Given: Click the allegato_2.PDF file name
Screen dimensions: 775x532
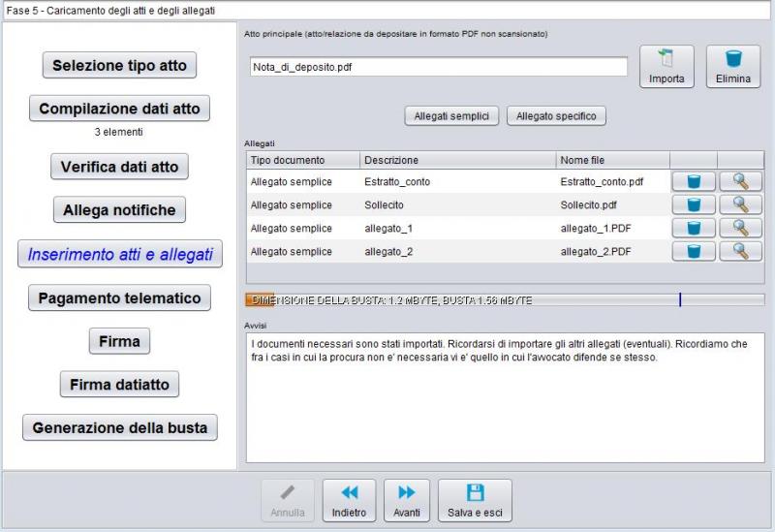Looking at the screenshot, I should tap(596, 251).
